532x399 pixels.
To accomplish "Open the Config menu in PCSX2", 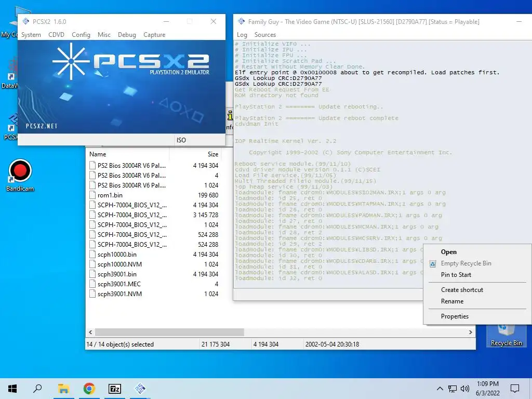I will [81, 35].
